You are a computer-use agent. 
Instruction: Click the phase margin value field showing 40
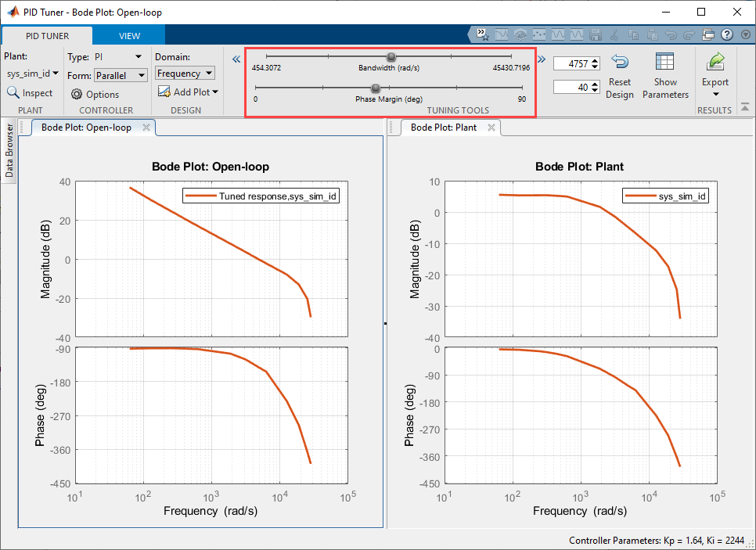(x=572, y=87)
